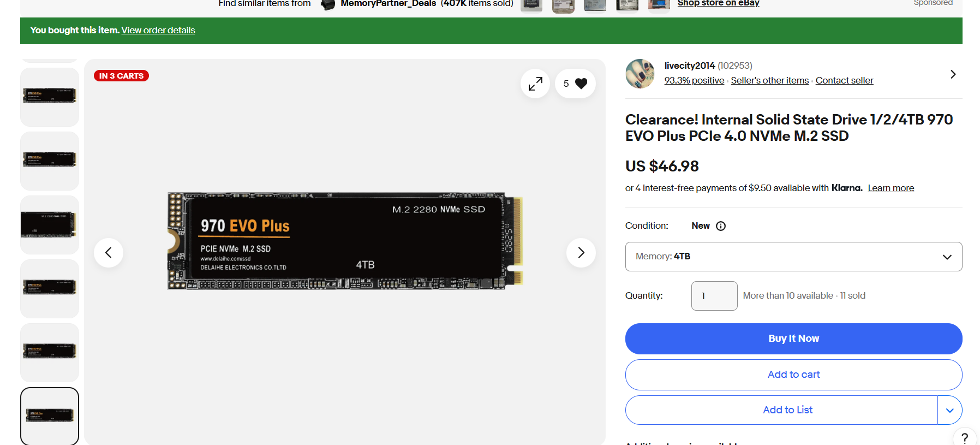
Task: Click 'More than 10 available' text
Action: coord(788,296)
